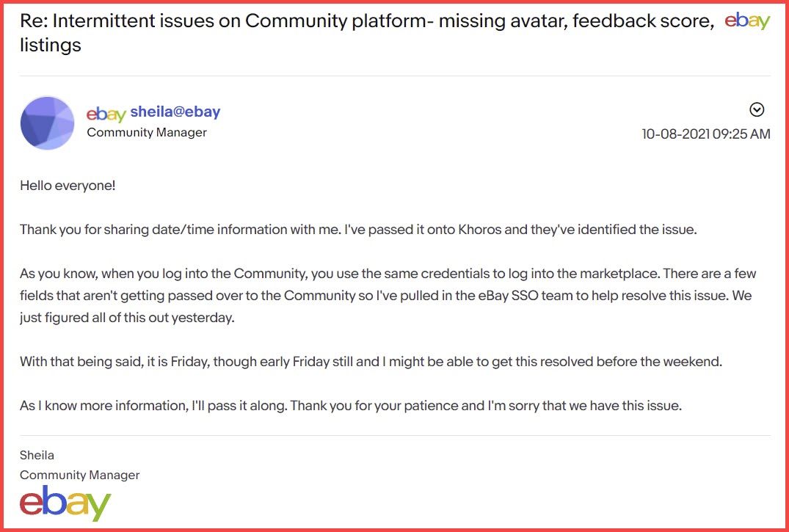Viewport: 789px width, 532px height.
Task: Click the eBay logo beside post title
Action: click(x=747, y=21)
